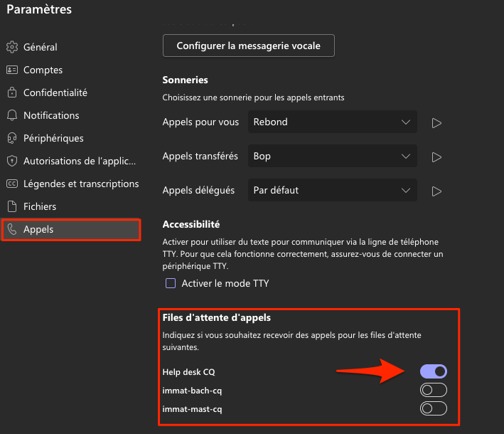Click the Légendes et transcriptions CC icon
The width and height of the screenshot is (504, 434).
pos(11,184)
